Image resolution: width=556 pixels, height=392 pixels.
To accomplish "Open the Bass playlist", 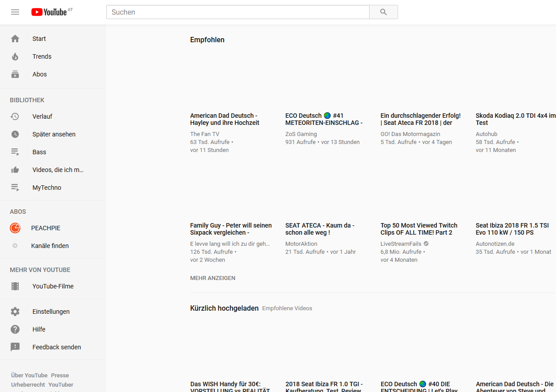I will pos(39,152).
